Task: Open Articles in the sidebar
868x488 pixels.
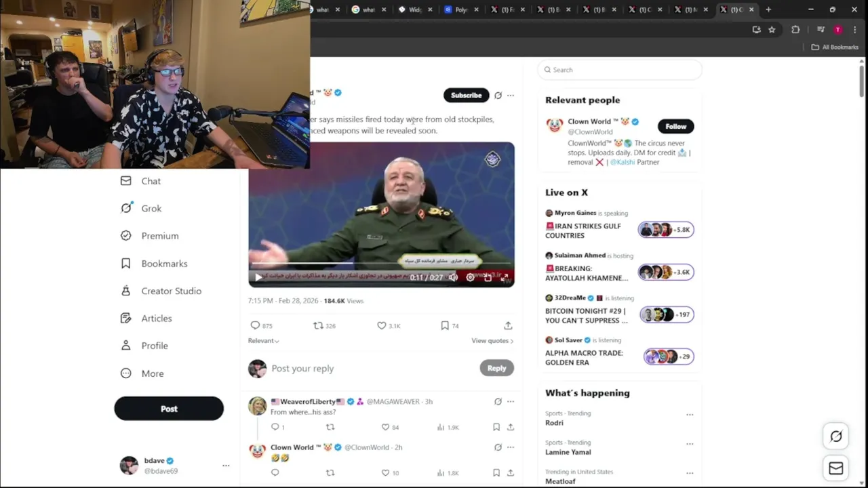Action: coord(146,319)
